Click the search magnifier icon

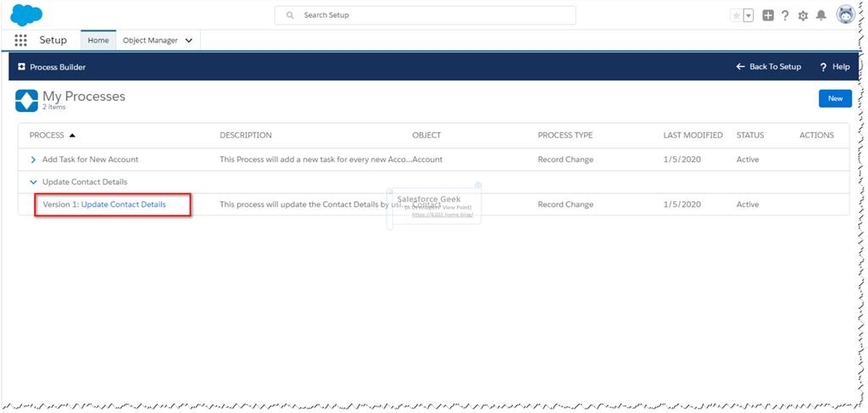click(290, 15)
